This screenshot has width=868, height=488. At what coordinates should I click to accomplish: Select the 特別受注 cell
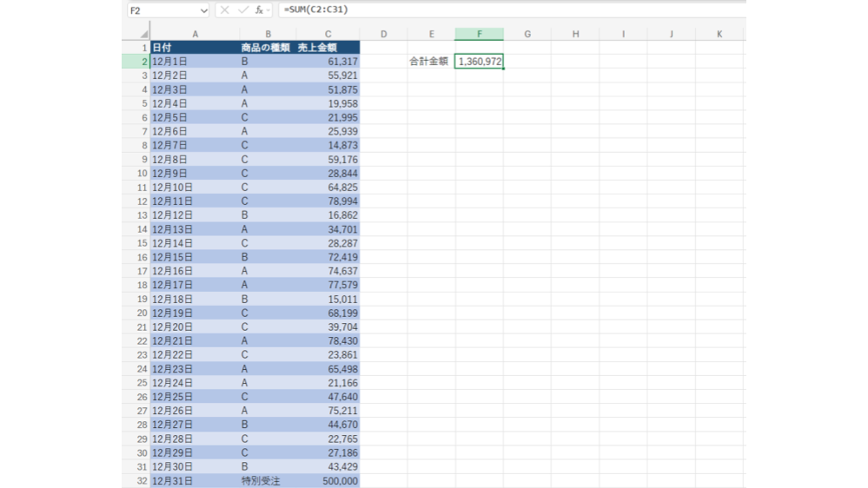[x=268, y=480]
